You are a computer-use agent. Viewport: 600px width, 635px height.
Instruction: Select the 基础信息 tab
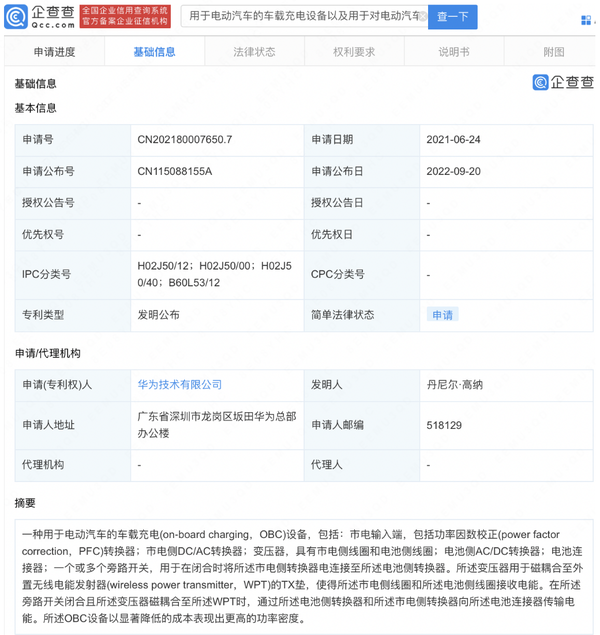point(154,52)
